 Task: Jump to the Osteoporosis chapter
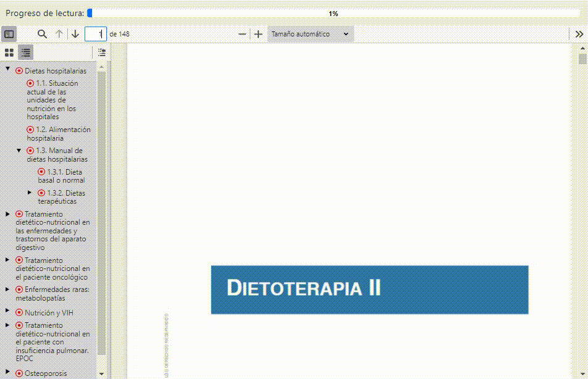[41, 373]
